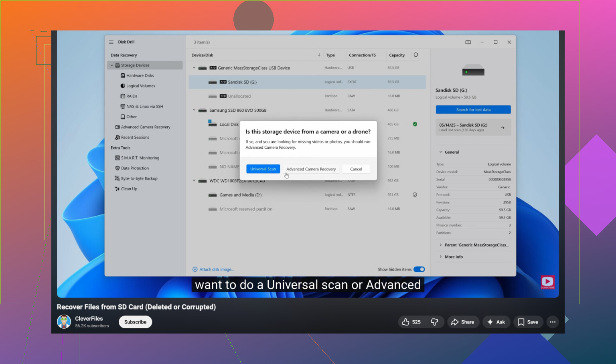Toggle the Show hidden items switch
Screen dimensions: 616x364
tap(419, 269)
